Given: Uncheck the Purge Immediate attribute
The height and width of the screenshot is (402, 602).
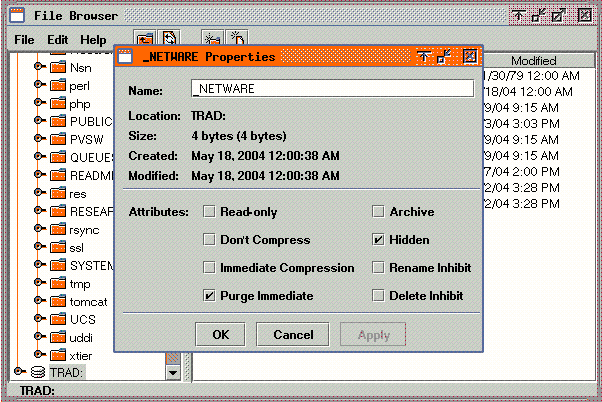Looking at the screenshot, I should [x=209, y=296].
